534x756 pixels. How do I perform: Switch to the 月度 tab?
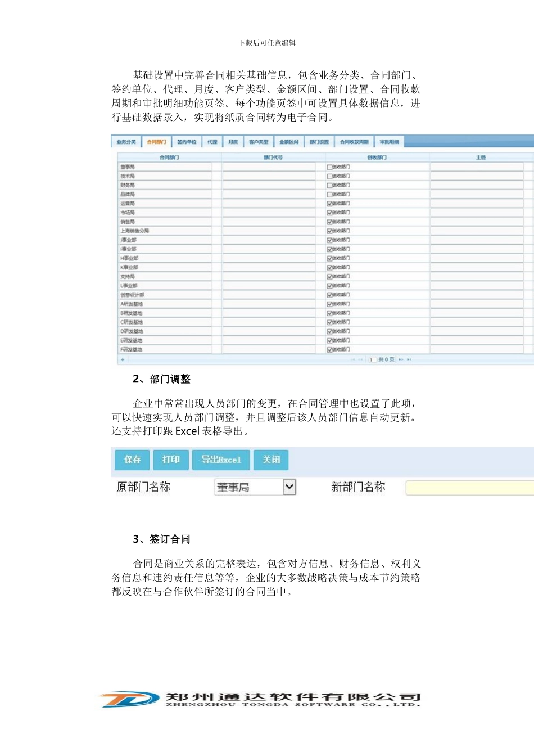point(233,142)
